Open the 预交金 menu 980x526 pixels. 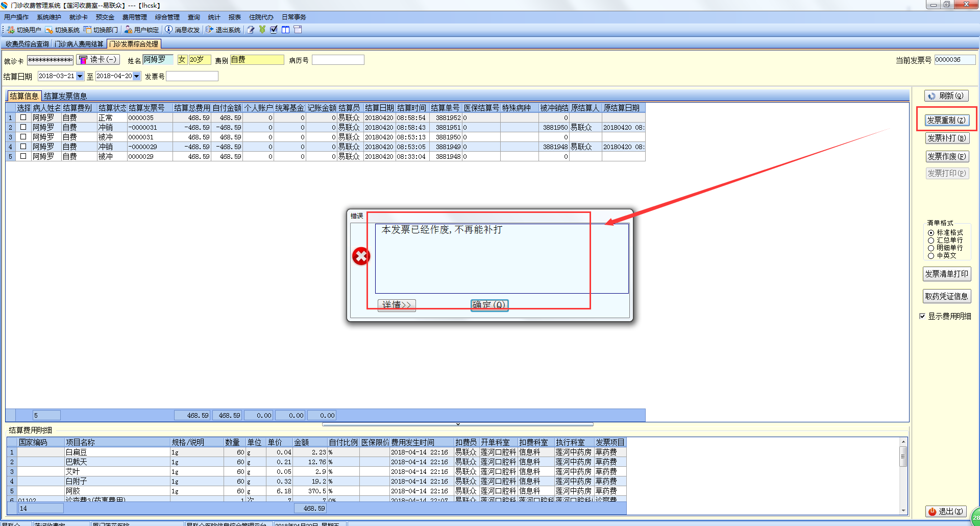105,17
